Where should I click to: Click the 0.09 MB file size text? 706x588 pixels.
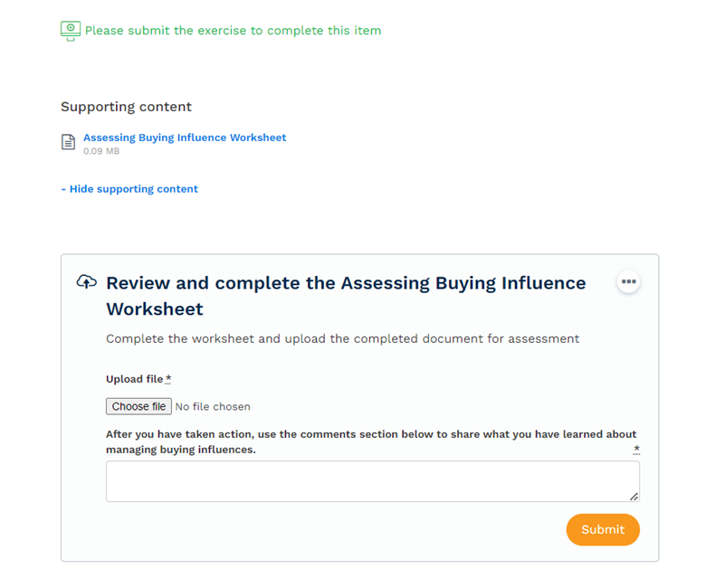[101, 151]
